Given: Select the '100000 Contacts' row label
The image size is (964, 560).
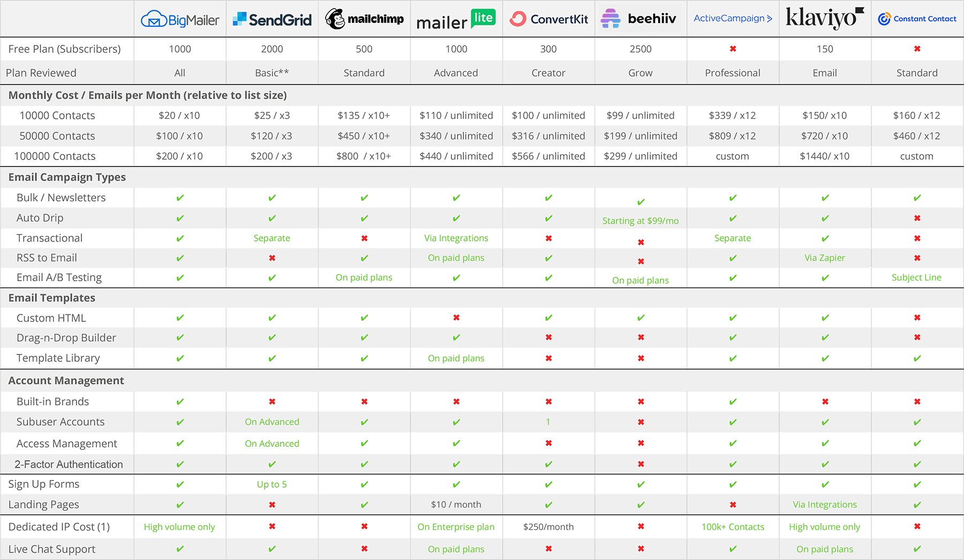Looking at the screenshot, I should point(55,156).
